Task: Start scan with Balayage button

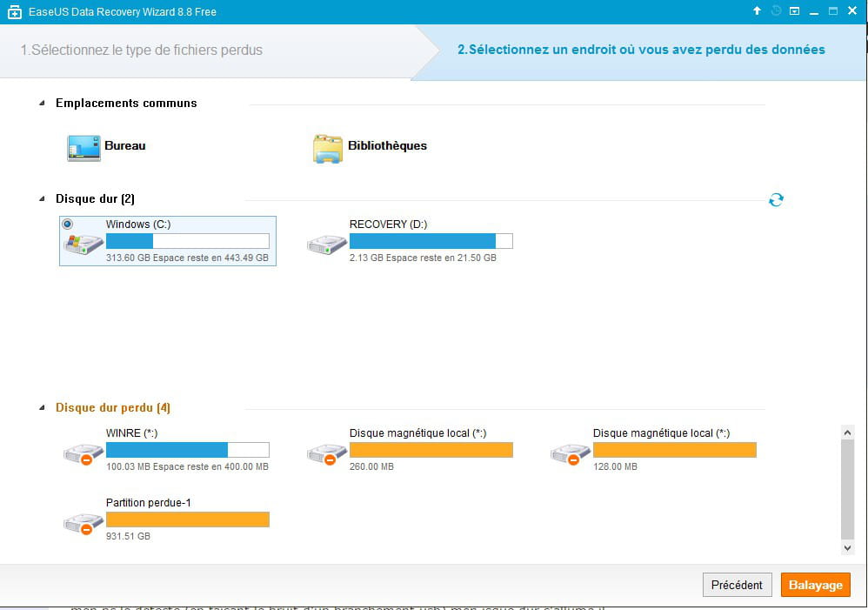Action: 816,585
